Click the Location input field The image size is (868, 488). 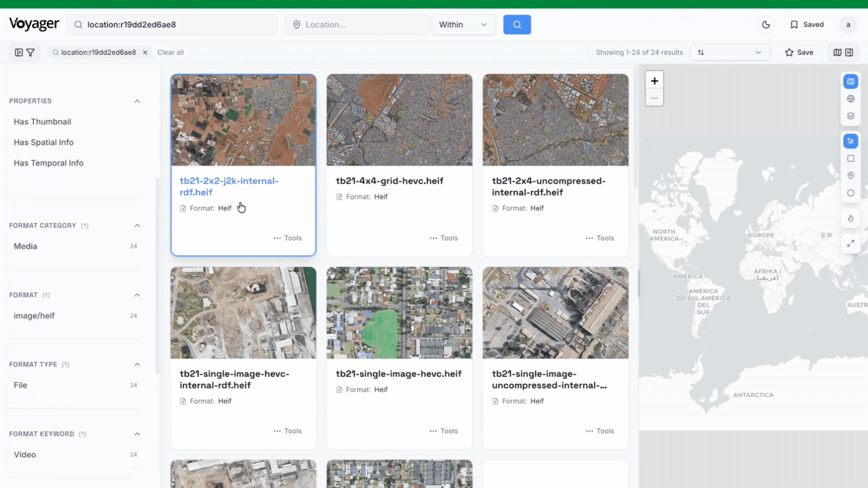click(x=357, y=24)
